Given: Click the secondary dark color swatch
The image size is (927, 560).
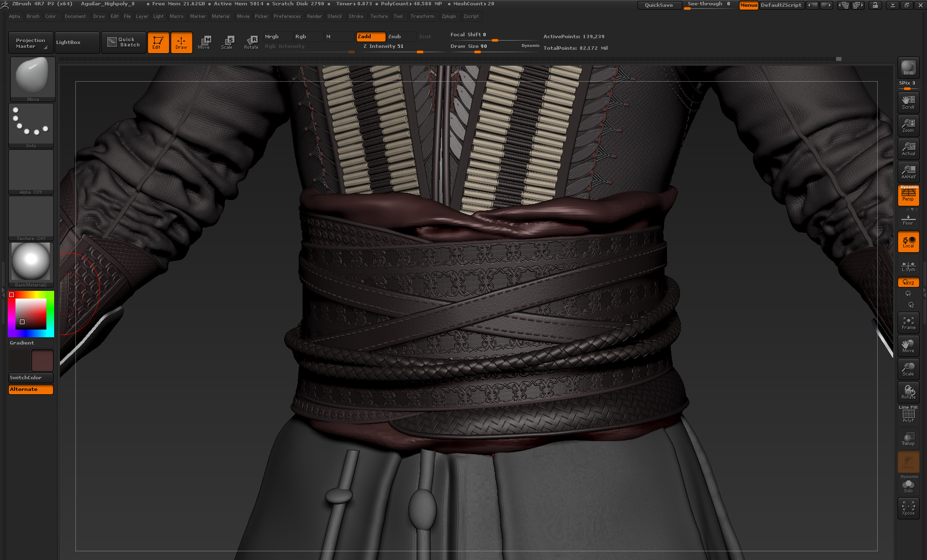Looking at the screenshot, I should pyautogui.click(x=19, y=360).
